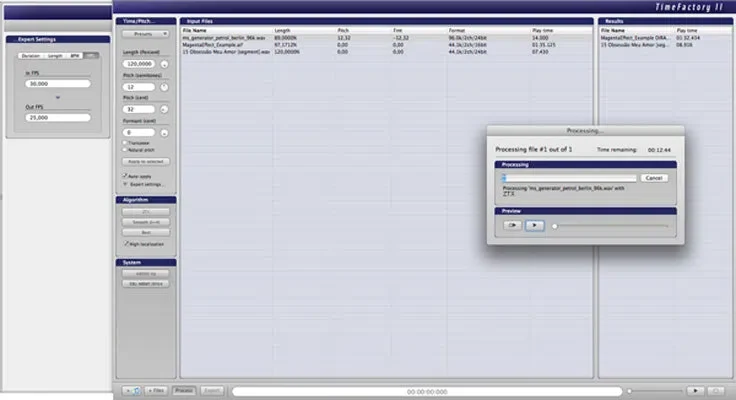Click the round button next to Pitch semitones
736x400 pixels.
click(164, 87)
